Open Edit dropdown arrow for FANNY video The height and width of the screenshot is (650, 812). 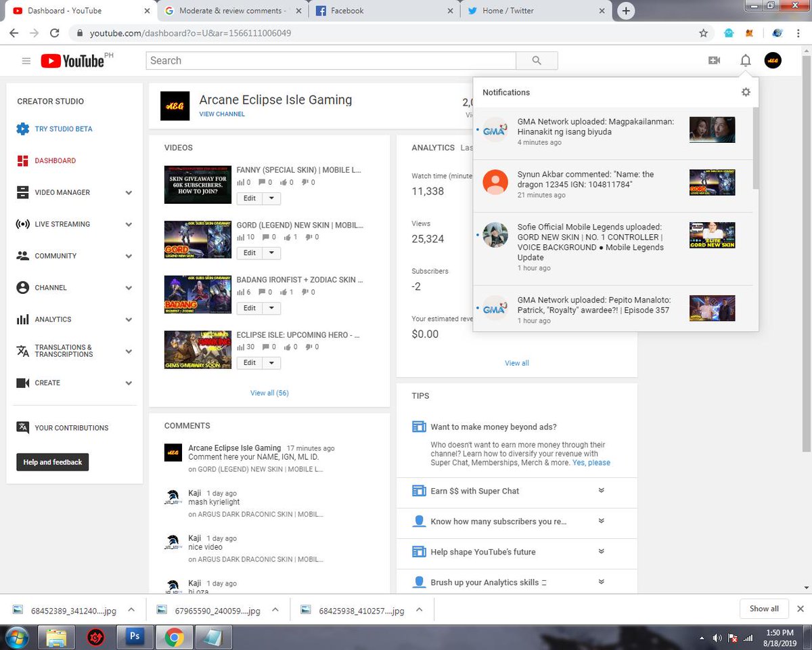point(271,198)
